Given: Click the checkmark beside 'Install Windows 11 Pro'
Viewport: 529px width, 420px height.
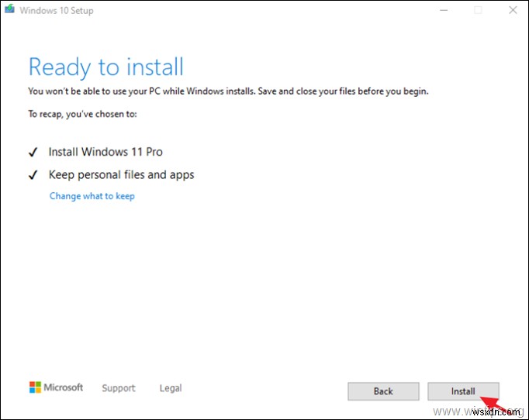Looking at the screenshot, I should pyautogui.click(x=33, y=153).
